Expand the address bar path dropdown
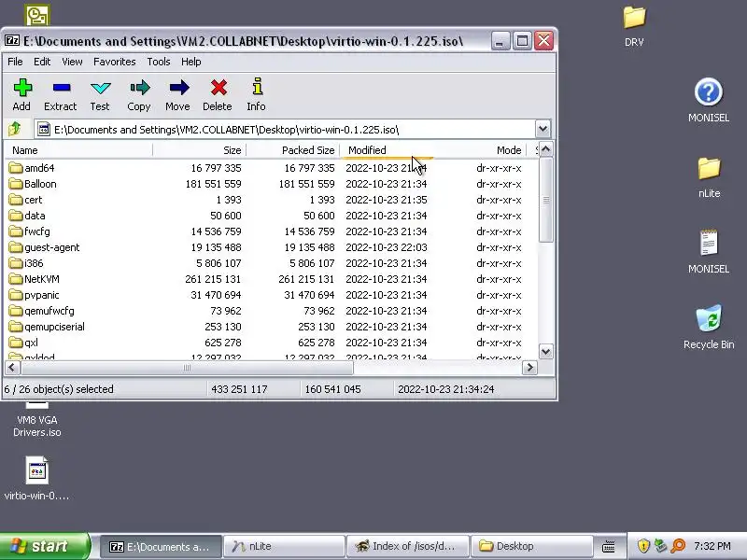Viewport: 747px width, 560px height. coord(543,129)
